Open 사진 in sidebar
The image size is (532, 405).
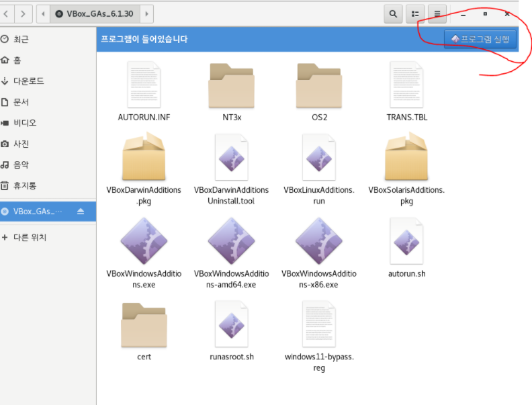point(48,144)
